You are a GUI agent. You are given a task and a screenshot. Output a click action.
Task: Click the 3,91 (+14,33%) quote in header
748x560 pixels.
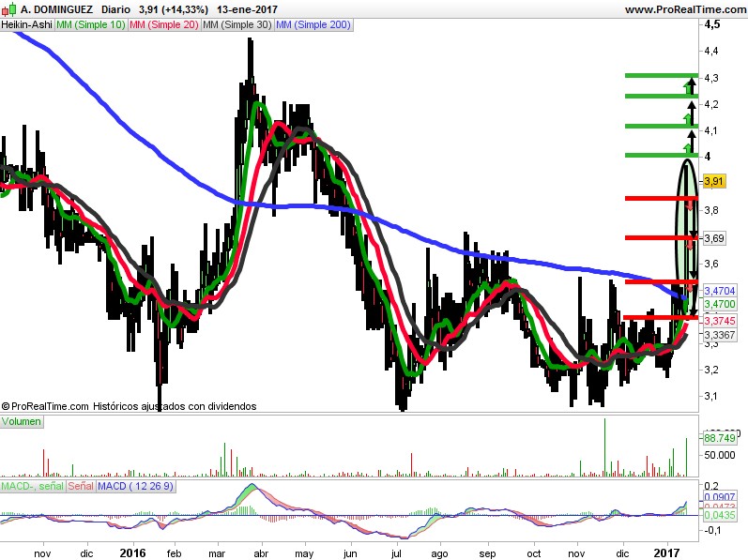point(174,9)
